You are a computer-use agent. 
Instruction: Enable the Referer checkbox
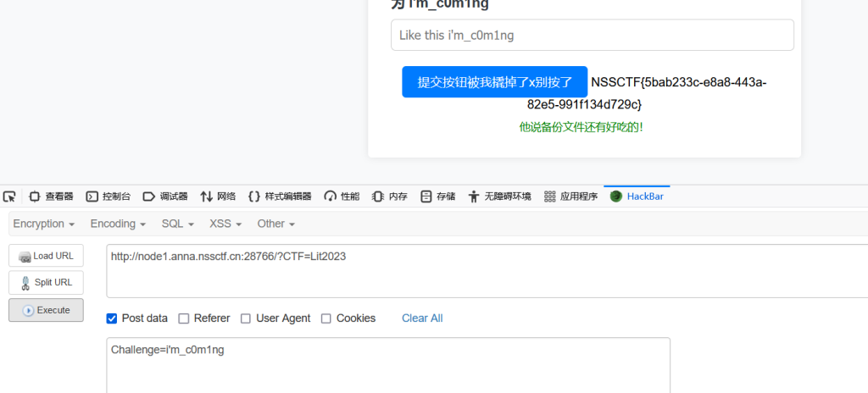[184, 318]
